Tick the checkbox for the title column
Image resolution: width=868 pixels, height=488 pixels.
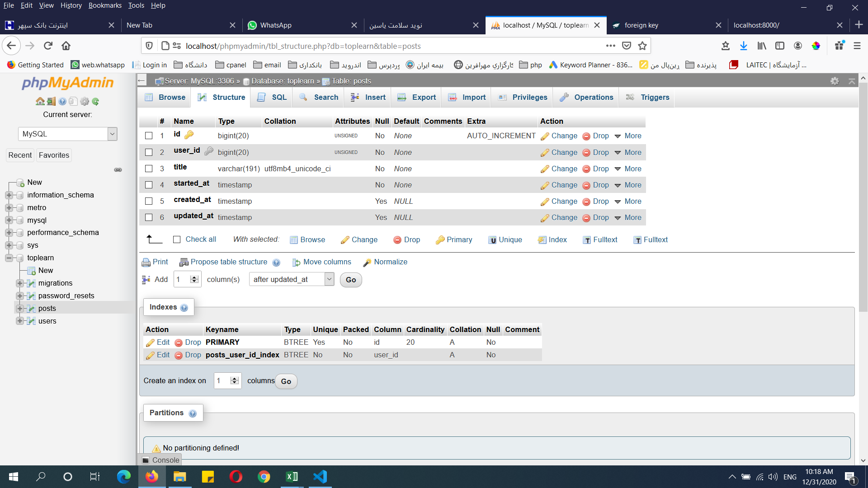point(149,169)
